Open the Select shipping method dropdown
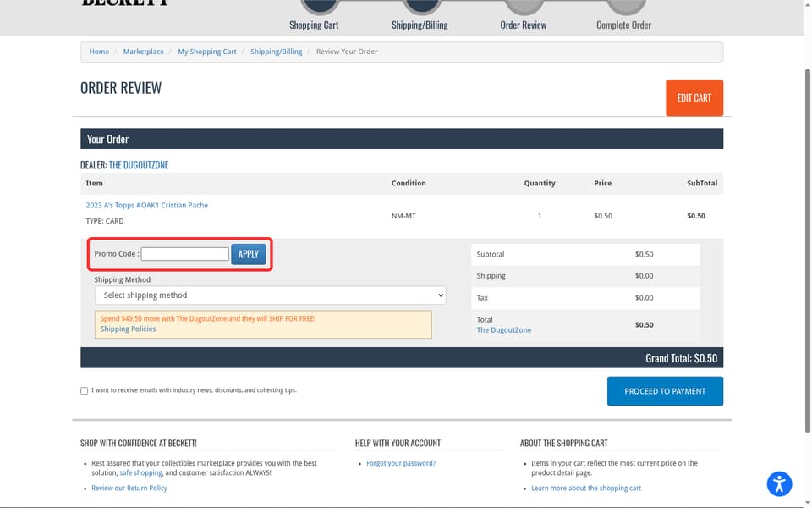 [x=270, y=295]
